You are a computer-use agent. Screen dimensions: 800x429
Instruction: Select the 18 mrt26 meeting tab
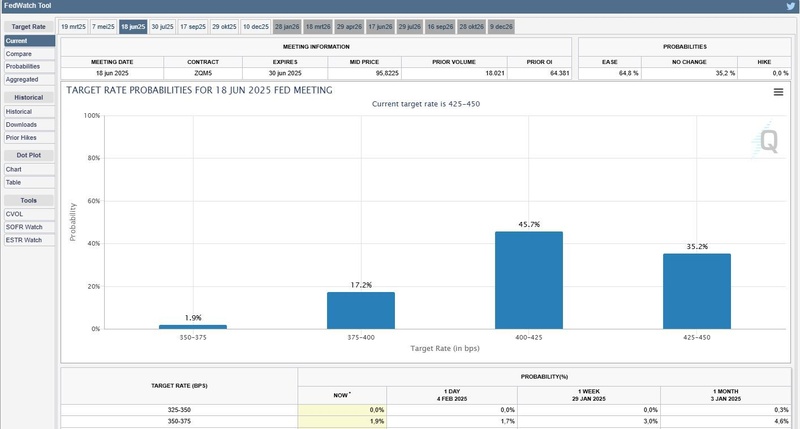tap(318, 27)
